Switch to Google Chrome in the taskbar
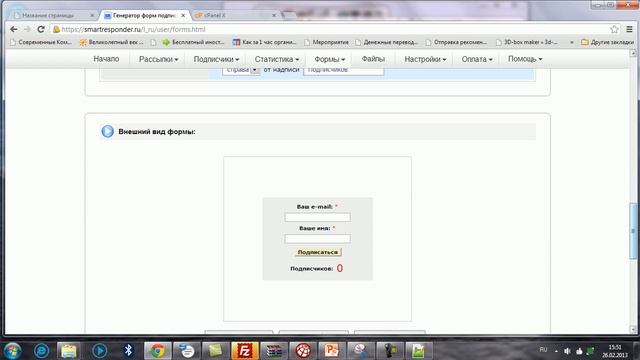Viewport: 640px width, 360px height. tap(158, 351)
